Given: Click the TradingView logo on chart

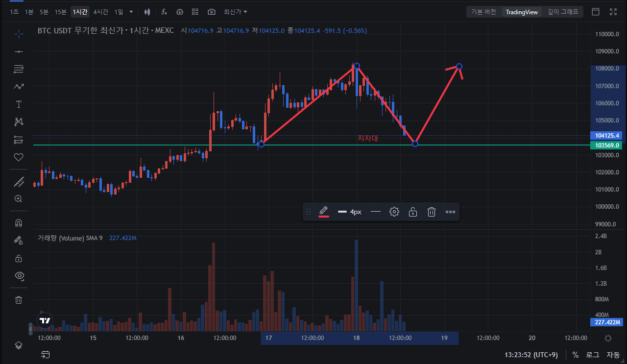Looking at the screenshot, I should [x=45, y=321].
